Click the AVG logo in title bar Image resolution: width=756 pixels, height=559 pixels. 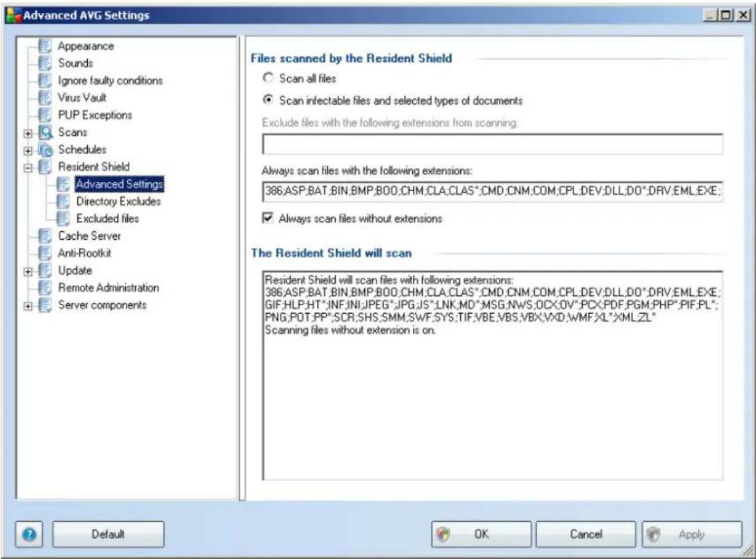pyautogui.click(x=13, y=15)
